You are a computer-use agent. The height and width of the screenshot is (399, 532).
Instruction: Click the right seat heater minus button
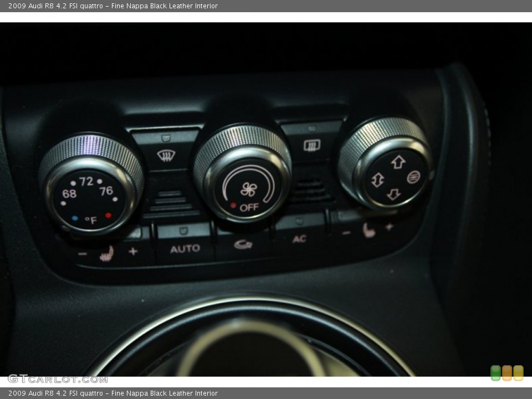tap(346, 233)
